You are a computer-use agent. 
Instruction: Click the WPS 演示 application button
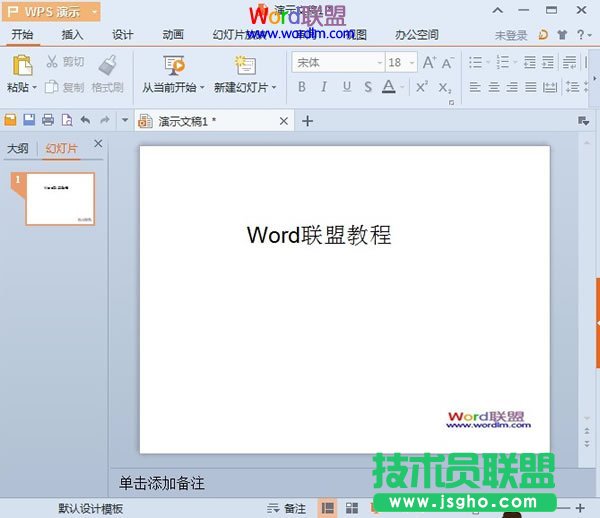click(x=51, y=11)
